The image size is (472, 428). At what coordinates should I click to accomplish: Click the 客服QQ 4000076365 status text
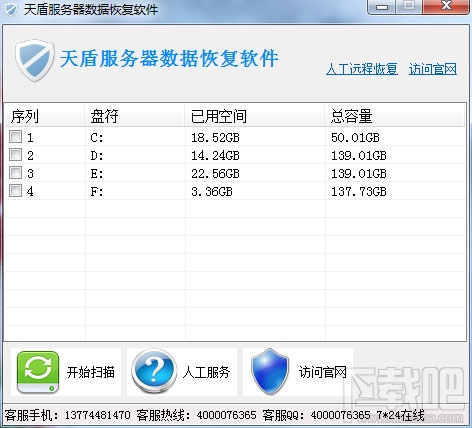316,415
